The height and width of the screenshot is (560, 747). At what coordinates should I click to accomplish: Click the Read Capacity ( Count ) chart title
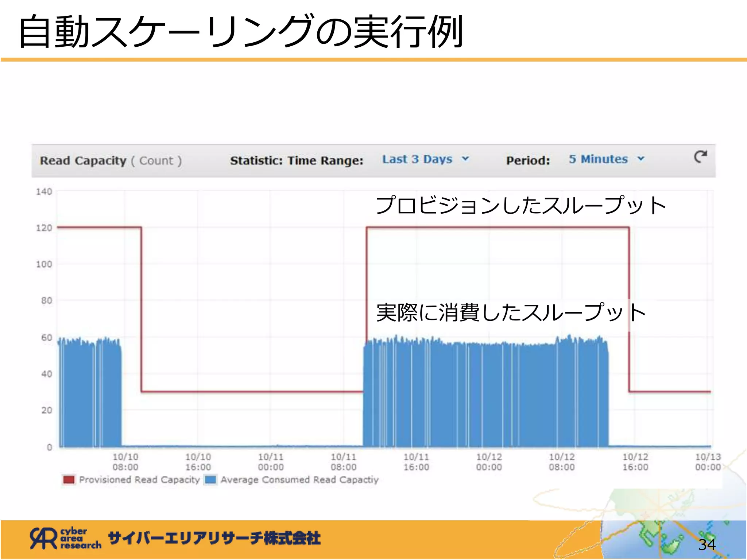coord(111,161)
